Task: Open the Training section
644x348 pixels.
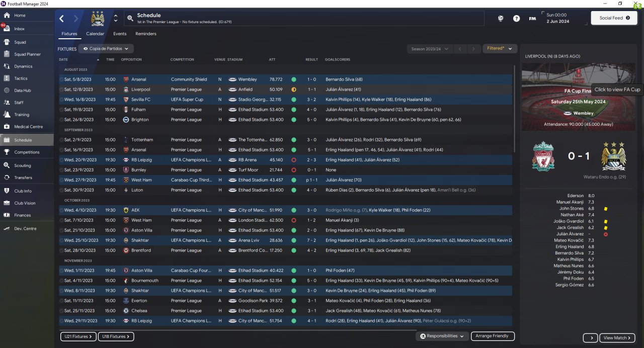Action: [x=27, y=115]
